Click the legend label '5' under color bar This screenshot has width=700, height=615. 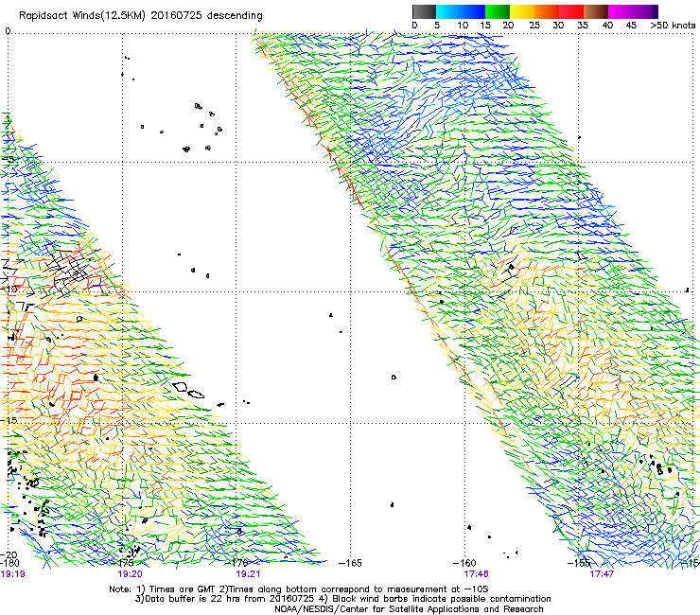point(437,26)
